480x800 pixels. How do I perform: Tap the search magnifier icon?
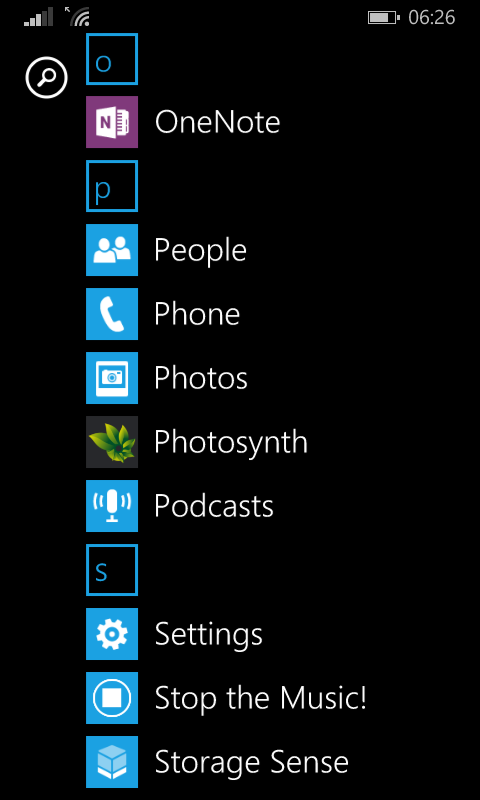(x=46, y=78)
